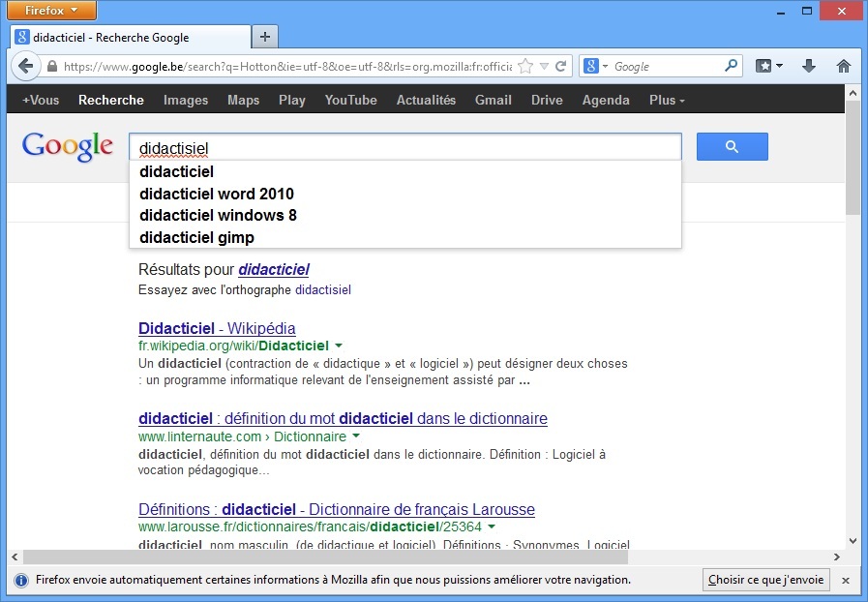The image size is (868, 602).
Task: Click 'Choisir ce que j'envoie' button
Action: click(x=766, y=580)
